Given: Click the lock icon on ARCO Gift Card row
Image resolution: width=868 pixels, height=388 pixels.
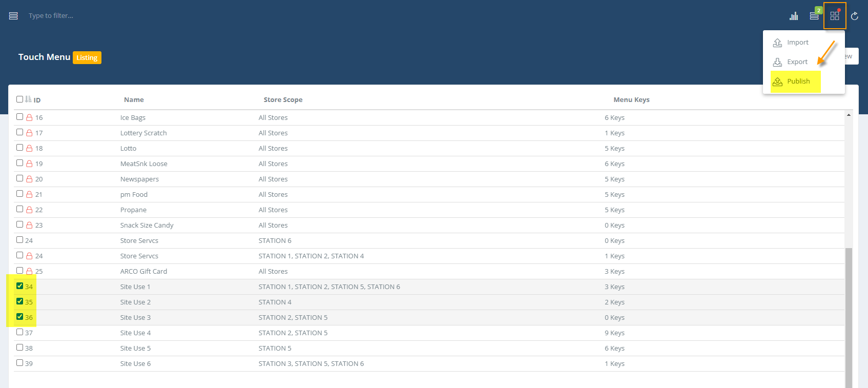Looking at the screenshot, I should click(x=29, y=271).
